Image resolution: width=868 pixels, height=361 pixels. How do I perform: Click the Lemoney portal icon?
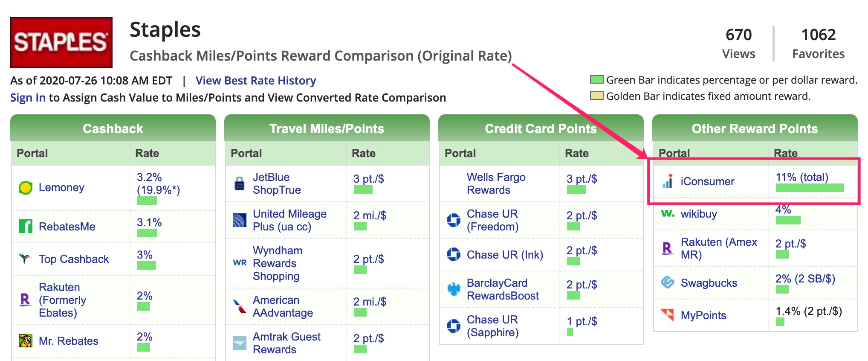26,187
